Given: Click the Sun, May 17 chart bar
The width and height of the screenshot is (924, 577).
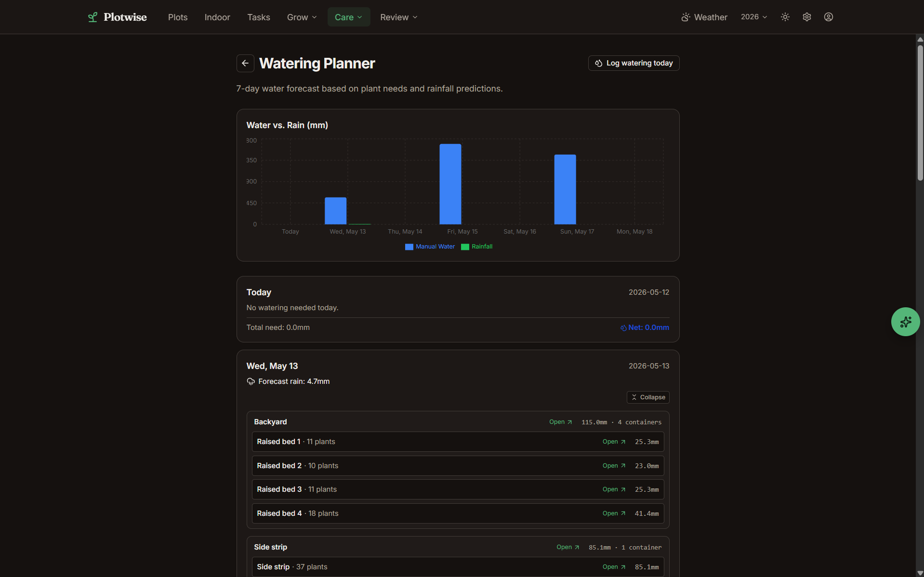Looking at the screenshot, I should point(565,189).
